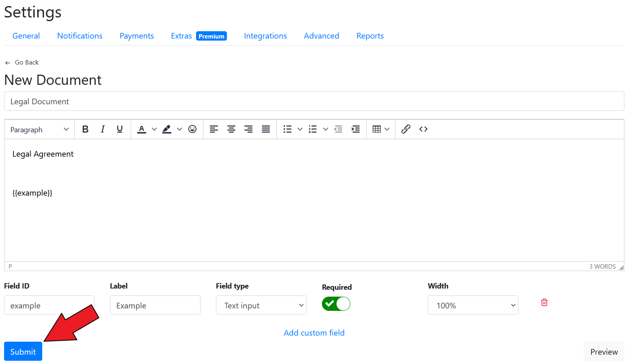
Task: Increase indent of paragraph
Action: pos(356,129)
